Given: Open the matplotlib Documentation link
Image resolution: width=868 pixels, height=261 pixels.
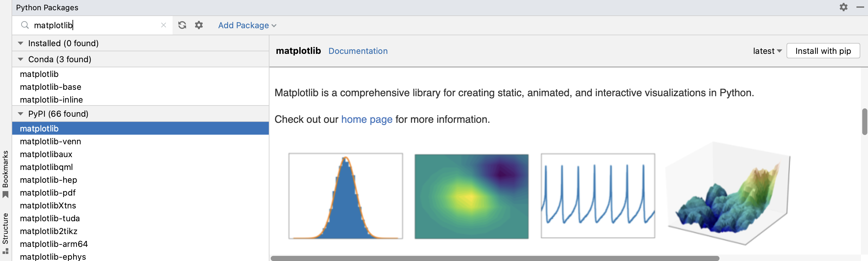Looking at the screenshot, I should [358, 51].
